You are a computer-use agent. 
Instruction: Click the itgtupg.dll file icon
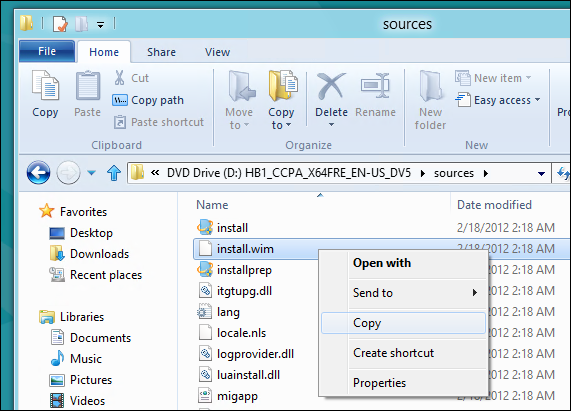[x=205, y=291]
